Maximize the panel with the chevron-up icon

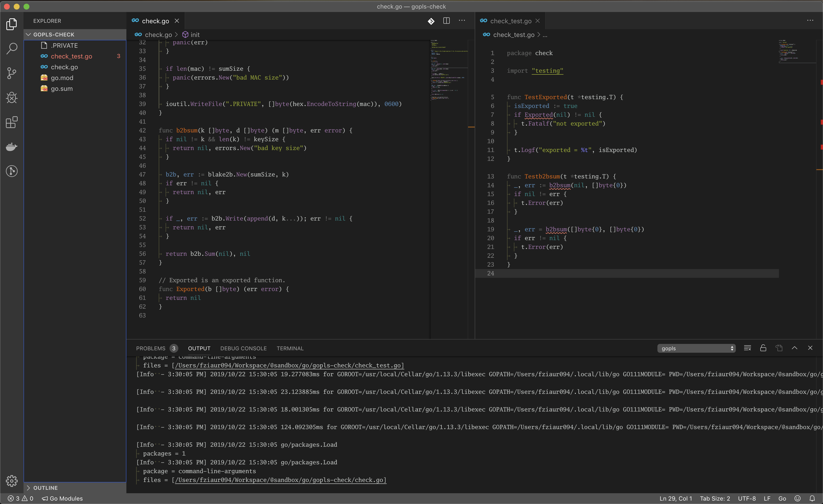coord(795,348)
